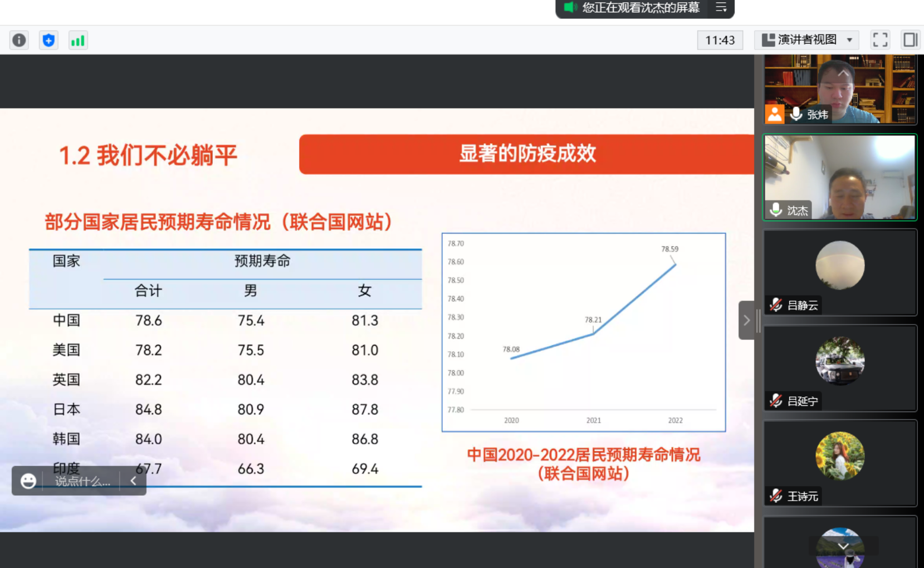This screenshot has width=924, height=568.
Task: Click the 英国 female value 83.8
Action: tap(365, 380)
